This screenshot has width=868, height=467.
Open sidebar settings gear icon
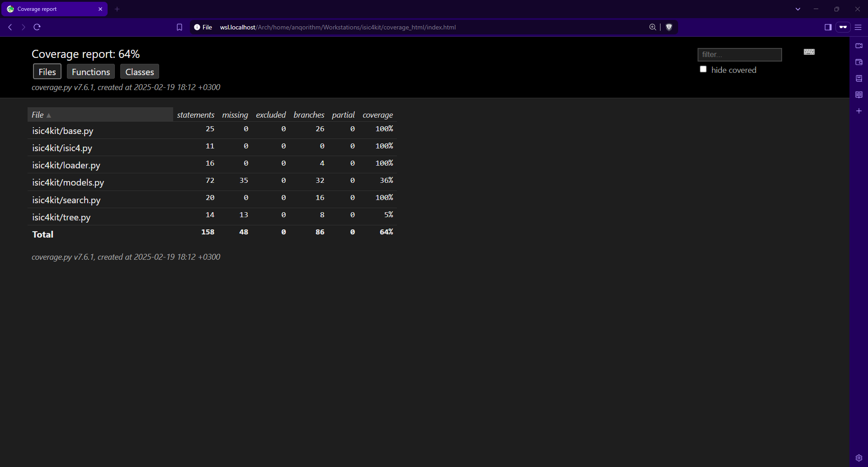[859, 458]
